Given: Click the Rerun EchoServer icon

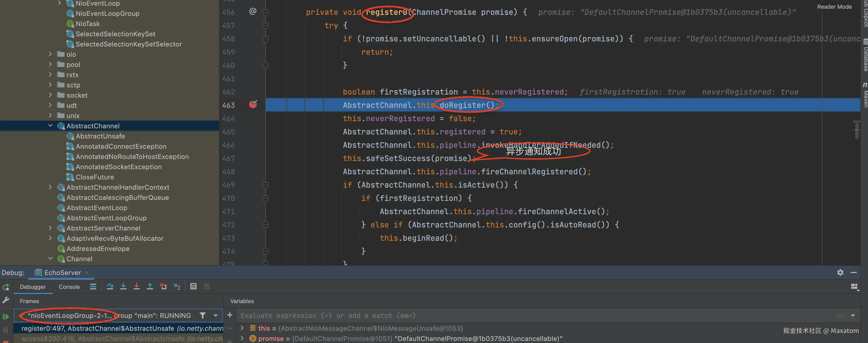Looking at the screenshot, I should 6,287.
